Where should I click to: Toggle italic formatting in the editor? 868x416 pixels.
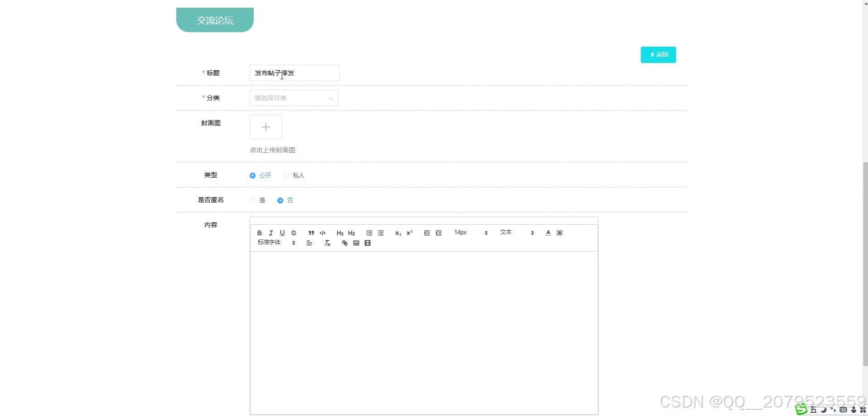[x=271, y=233]
